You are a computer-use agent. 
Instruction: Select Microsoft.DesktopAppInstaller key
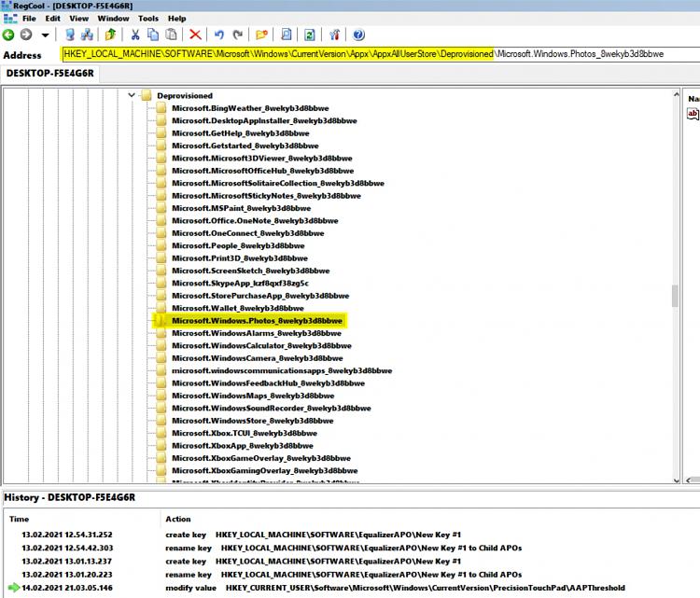[264, 120]
